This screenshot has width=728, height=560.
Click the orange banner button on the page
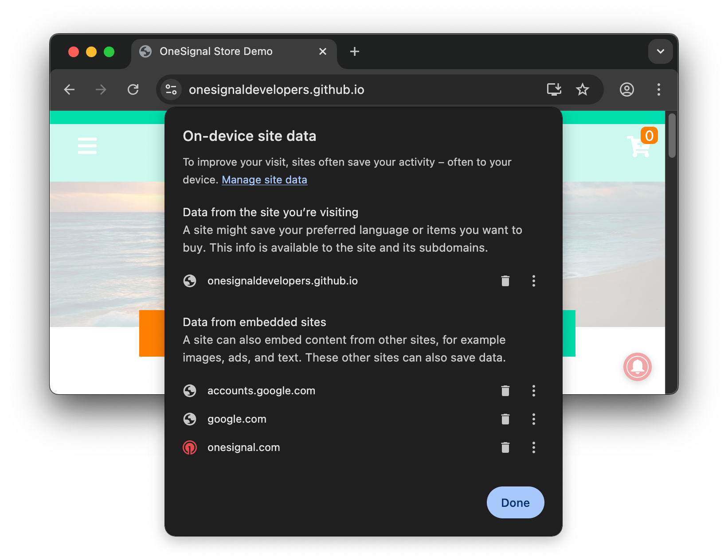point(152,333)
